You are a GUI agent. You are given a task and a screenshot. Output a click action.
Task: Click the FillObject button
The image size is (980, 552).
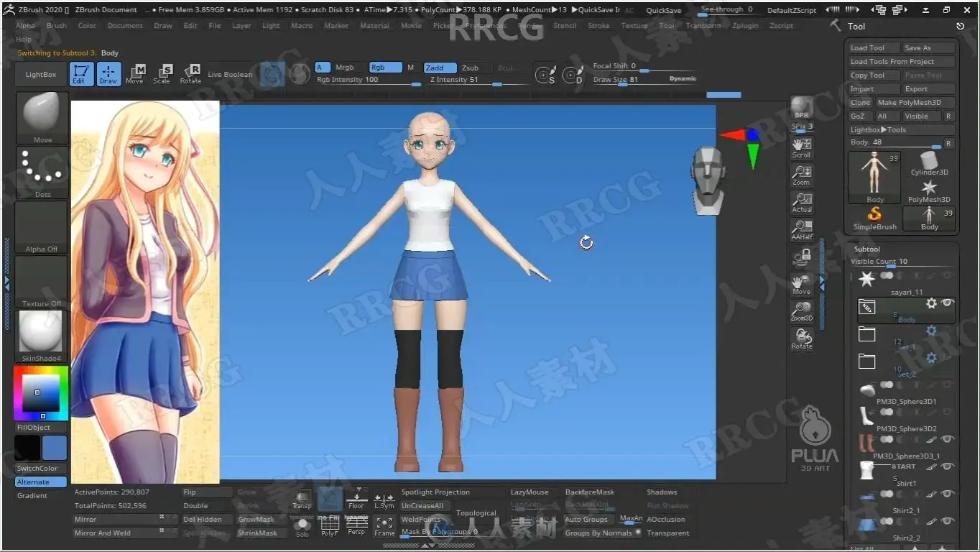tap(41, 428)
